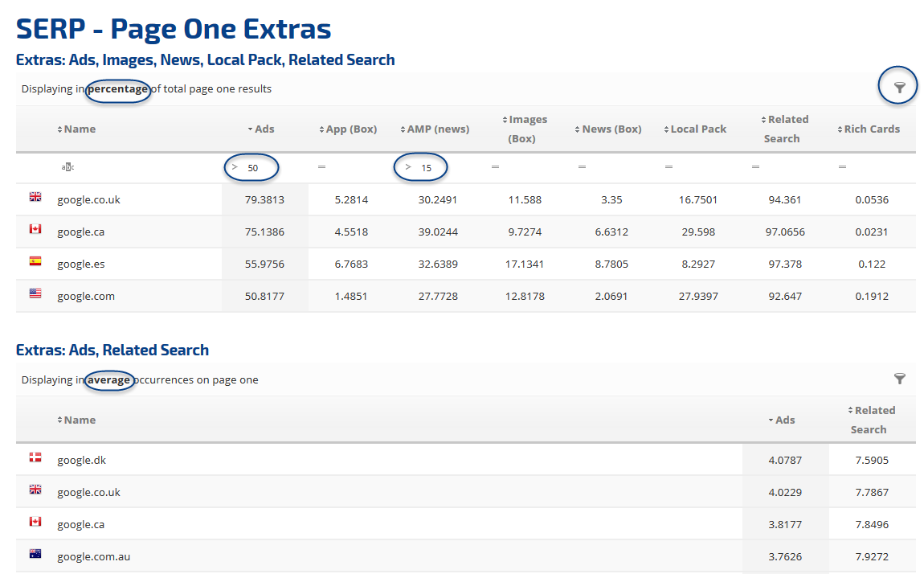924x574 pixels.
Task: Click the Spain flag next to google.es
Action: [35, 262]
